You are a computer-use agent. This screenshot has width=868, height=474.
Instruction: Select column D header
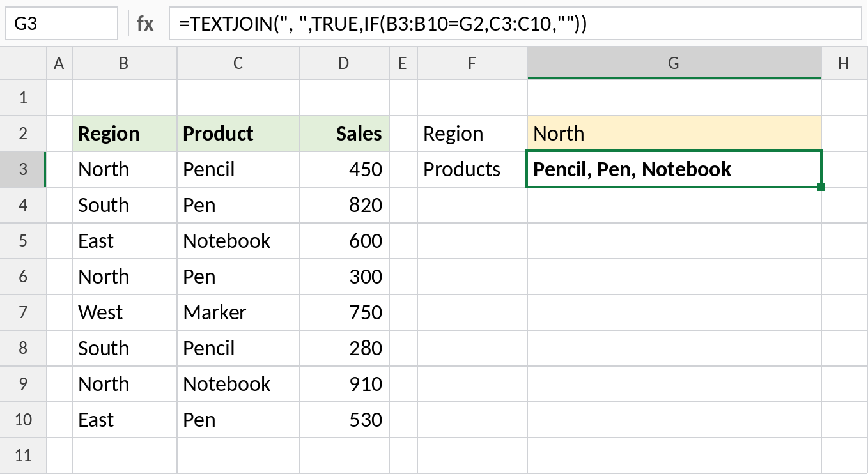point(345,63)
